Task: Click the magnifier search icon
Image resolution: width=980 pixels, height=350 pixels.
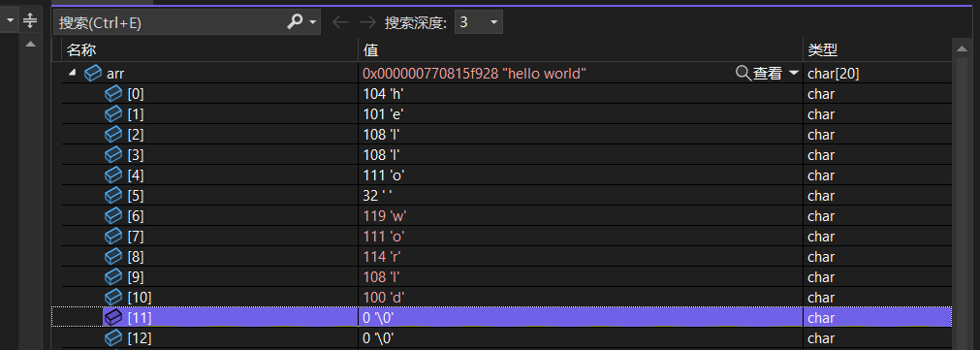Action: click(x=295, y=22)
